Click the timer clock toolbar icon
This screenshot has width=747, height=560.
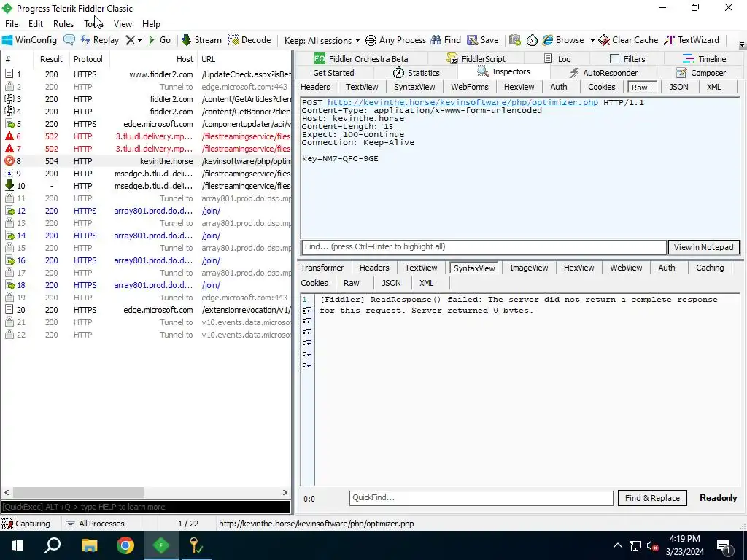[x=532, y=41]
